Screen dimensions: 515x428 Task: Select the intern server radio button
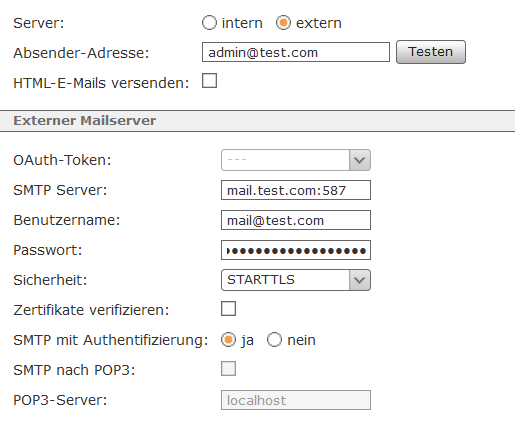(x=209, y=23)
